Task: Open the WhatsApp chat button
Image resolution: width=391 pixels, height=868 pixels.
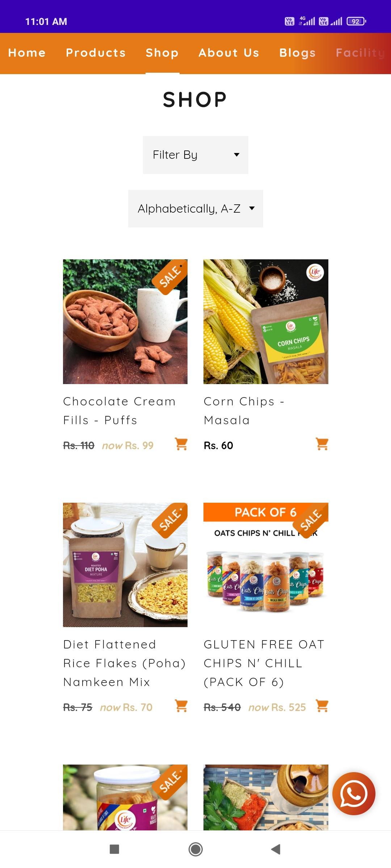Action: coord(354,793)
